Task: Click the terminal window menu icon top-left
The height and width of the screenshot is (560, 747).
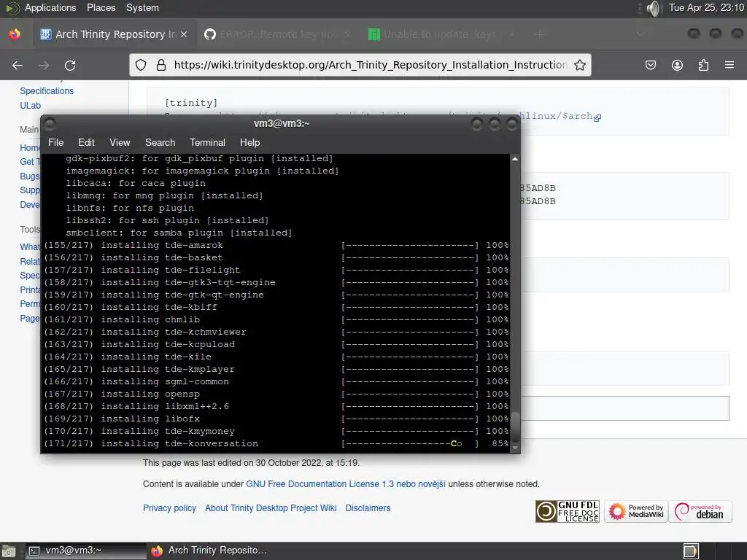Action: click(50, 124)
